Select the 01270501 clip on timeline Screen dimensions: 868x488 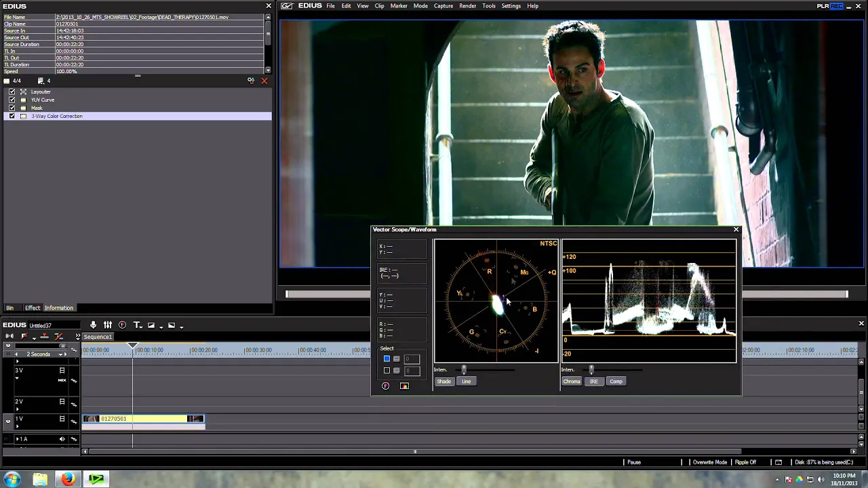[143, 419]
